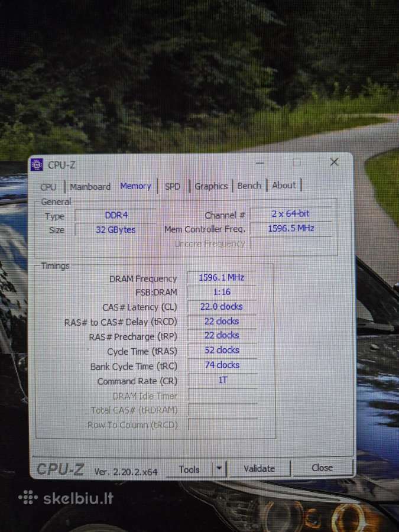
Task: Go to the About tab
Action: (x=284, y=185)
